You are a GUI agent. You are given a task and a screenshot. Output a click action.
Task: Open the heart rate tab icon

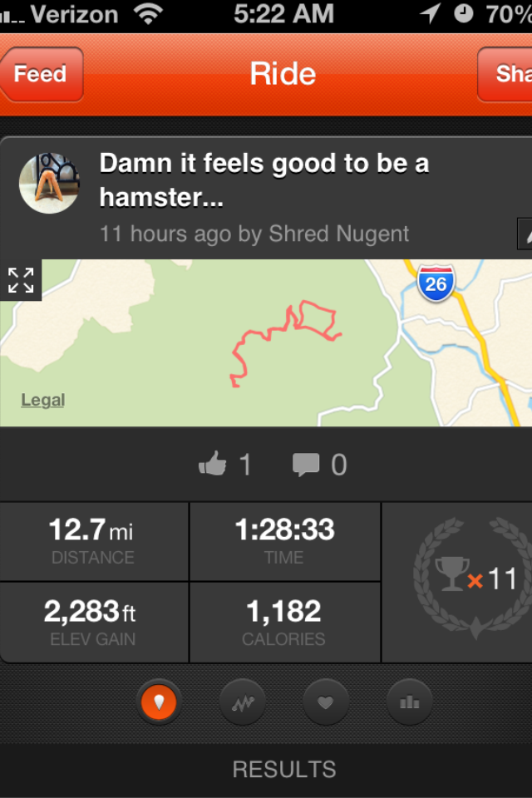(x=326, y=702)
